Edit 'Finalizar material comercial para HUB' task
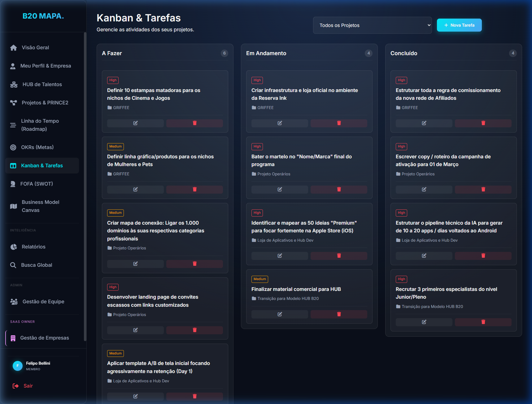 (x=280, y=314)
